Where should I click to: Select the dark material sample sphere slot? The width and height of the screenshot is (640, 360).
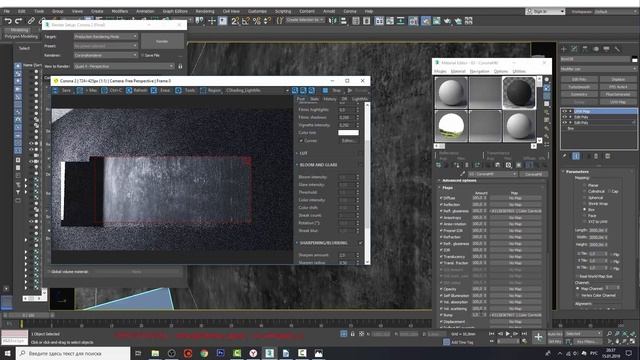[518, 93]
